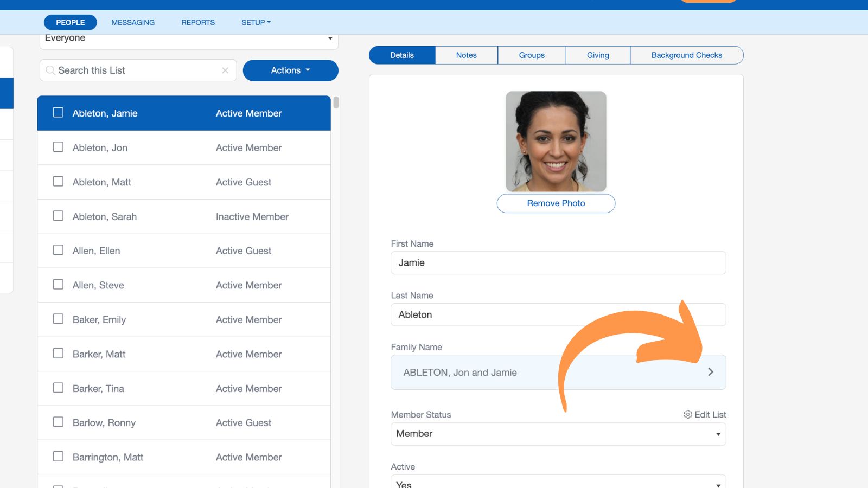Screen dimensions: 868x488
Task: Click the people list scrollbar handle
Action: pyautogui.click(x=336, y=102)
